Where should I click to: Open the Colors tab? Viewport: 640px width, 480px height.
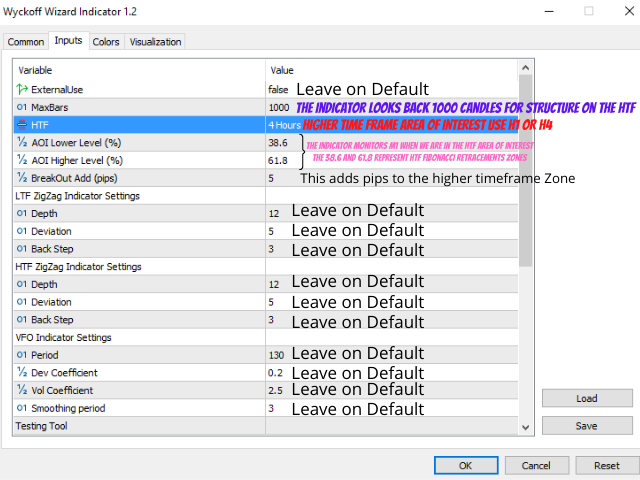106,42
